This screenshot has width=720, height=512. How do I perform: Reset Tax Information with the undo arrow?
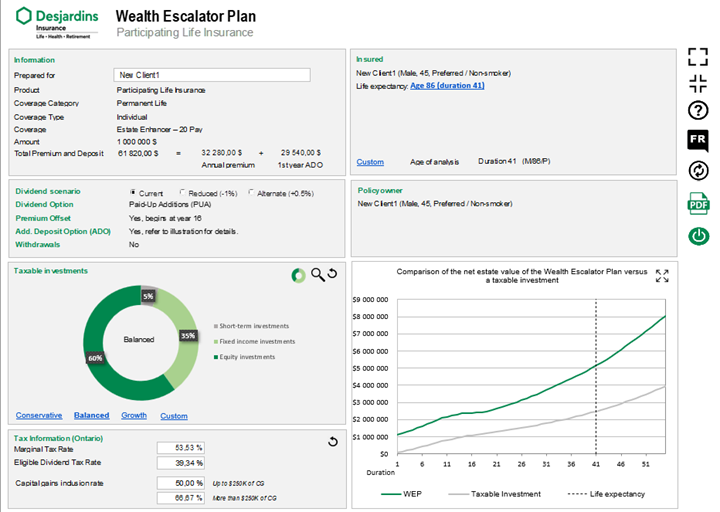click(x=332, y=442)
